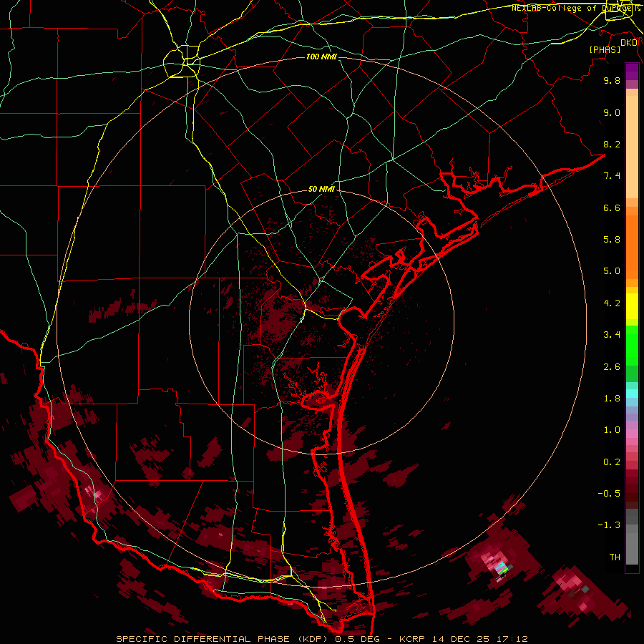
Task: Click the 100 NMI range ring label
Action: pyautogui.click(x=321, y=57)
